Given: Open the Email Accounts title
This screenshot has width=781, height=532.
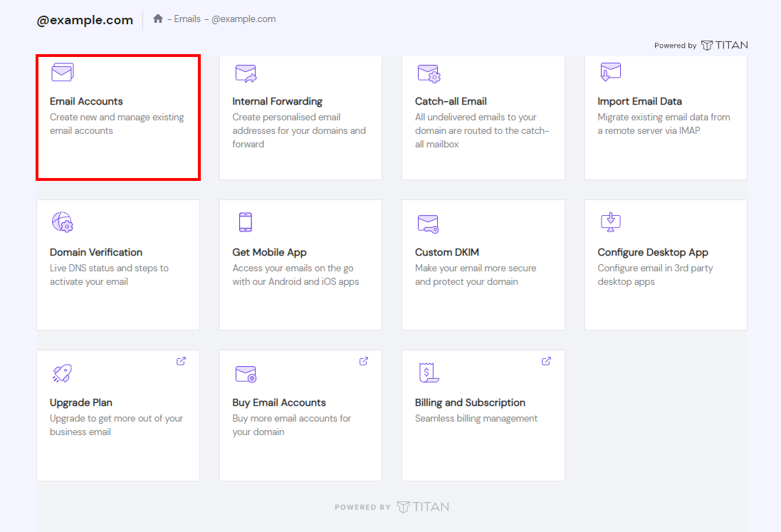Looking at the screenshot, I should point(86,101).
